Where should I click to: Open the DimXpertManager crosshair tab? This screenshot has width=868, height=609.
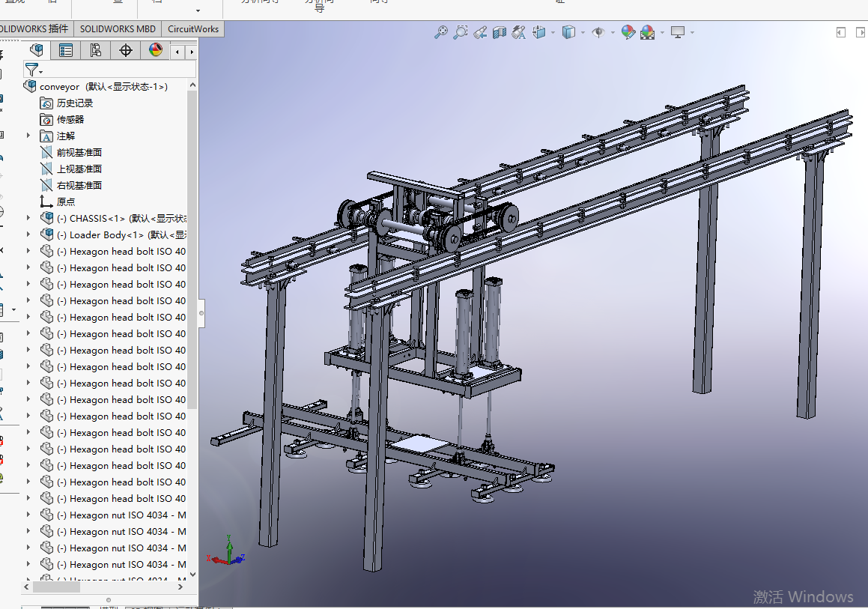coord(126,50)
